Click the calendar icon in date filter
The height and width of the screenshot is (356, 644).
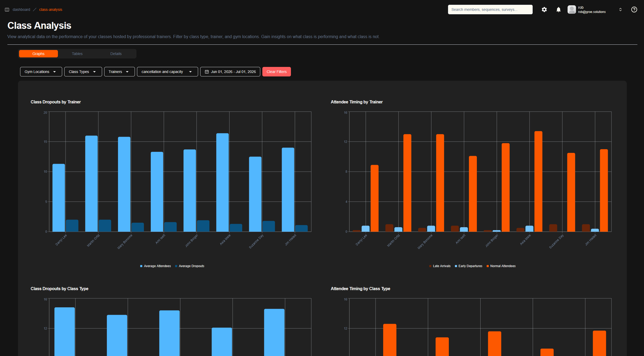point(207,72)
